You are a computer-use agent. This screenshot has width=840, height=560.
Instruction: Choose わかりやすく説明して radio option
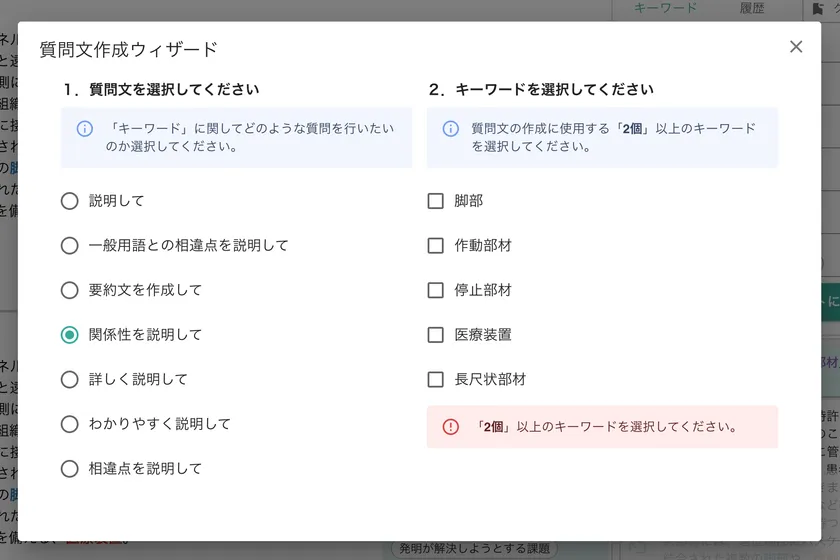(x=69, y=424)
